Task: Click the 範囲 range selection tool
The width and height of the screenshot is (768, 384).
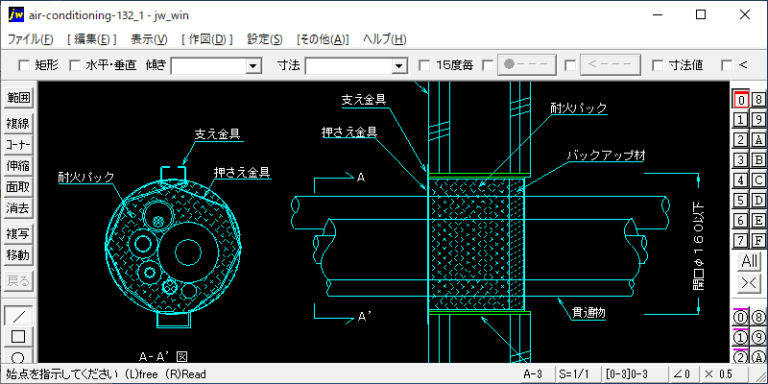Action: click(x=18, y=97)
